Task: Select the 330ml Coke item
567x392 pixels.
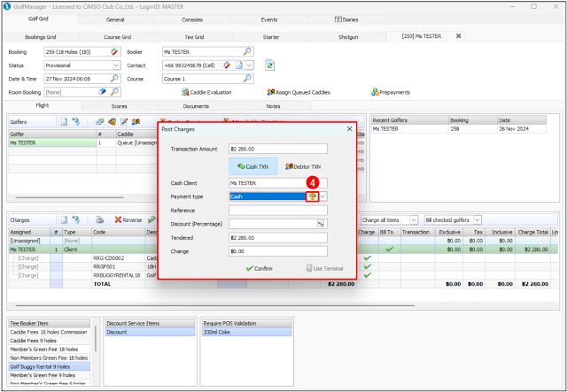Action: (246, 332)
